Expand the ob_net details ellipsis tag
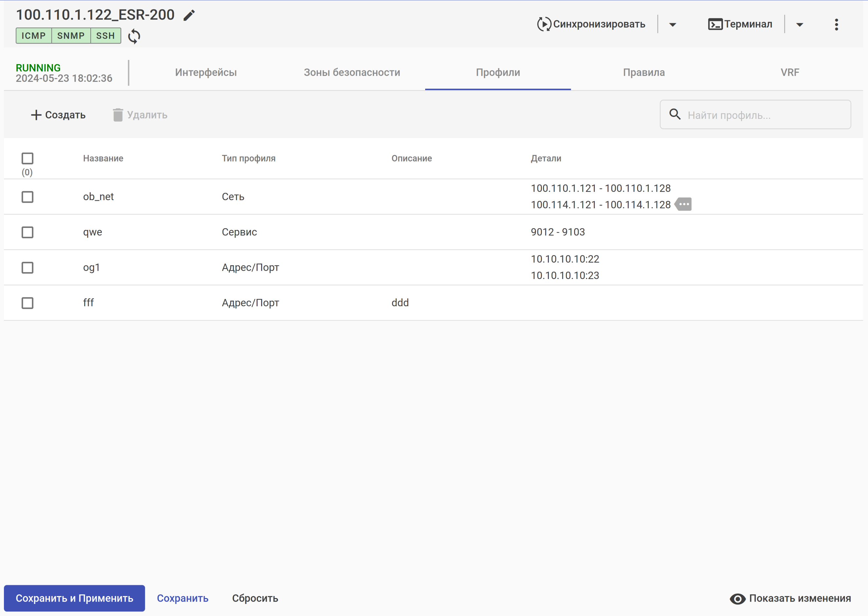The height and width of the screenshot is (616, 868). (684, 204)
